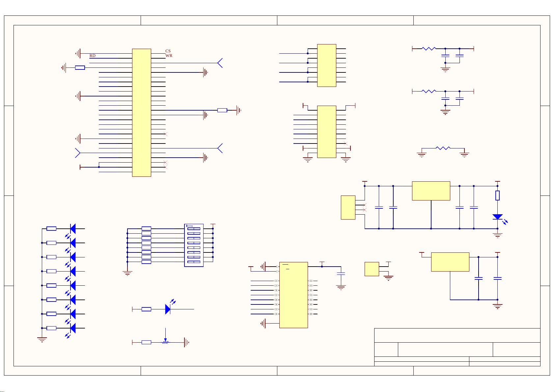555x392 pixels.
Task: Select the ground symbol under the LED column
Action: point(42,339)
